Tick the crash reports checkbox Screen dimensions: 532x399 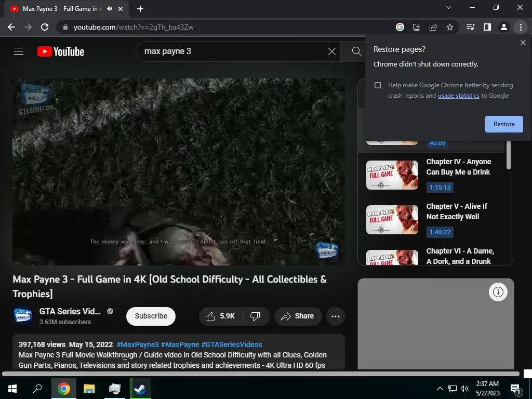378,85
